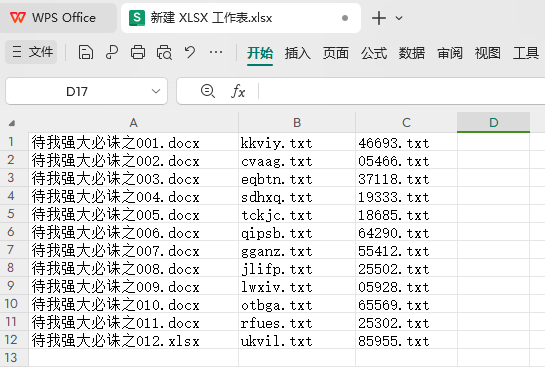Open Print Preview icon
Viewport: 545px width, 367px height.
[x=164, y=52]
